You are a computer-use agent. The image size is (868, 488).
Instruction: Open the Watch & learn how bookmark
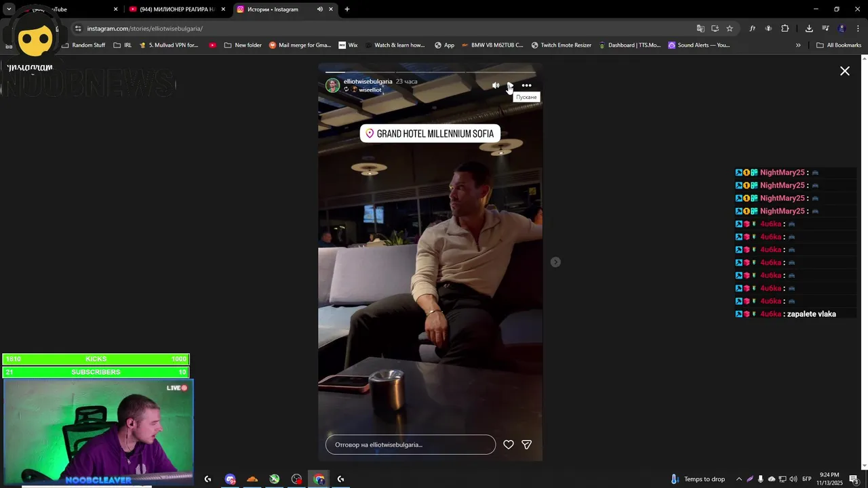pyautogui.click(x=395, y=45)
